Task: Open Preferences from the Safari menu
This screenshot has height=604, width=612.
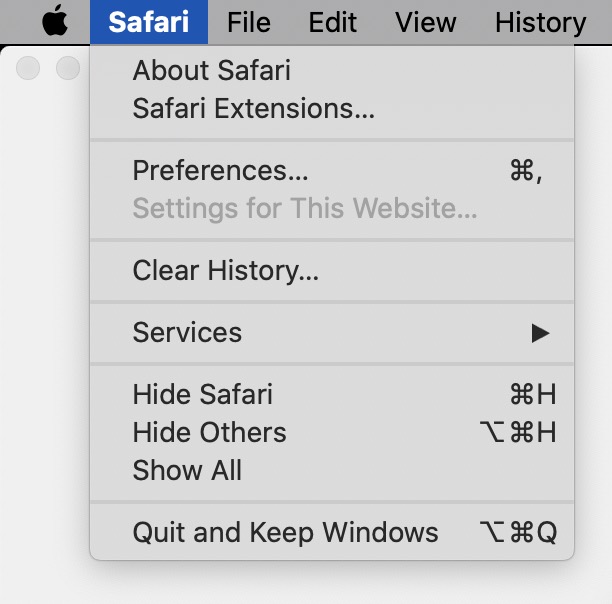Action: coord(220,171)
